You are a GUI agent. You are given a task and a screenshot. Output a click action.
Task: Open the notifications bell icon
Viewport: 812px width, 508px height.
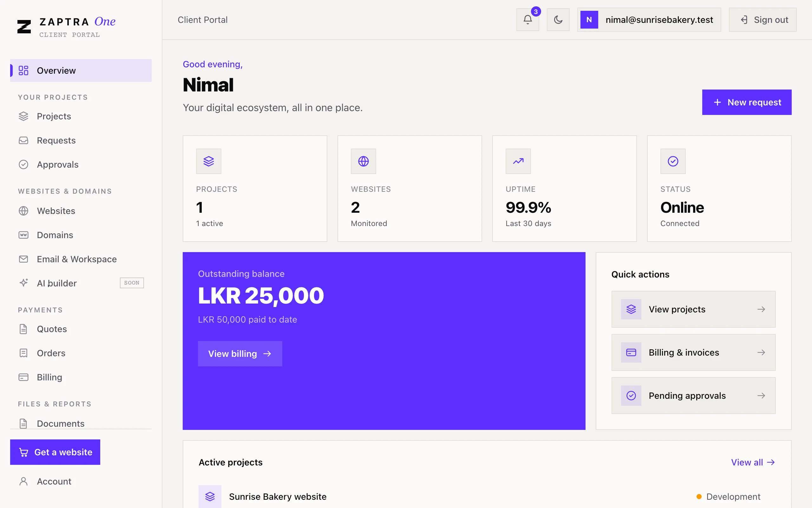pos(527,20)
